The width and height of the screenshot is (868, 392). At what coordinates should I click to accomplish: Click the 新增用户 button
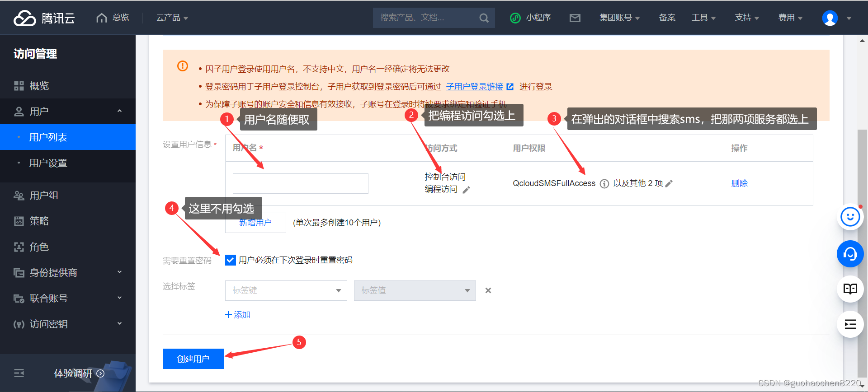255,223
